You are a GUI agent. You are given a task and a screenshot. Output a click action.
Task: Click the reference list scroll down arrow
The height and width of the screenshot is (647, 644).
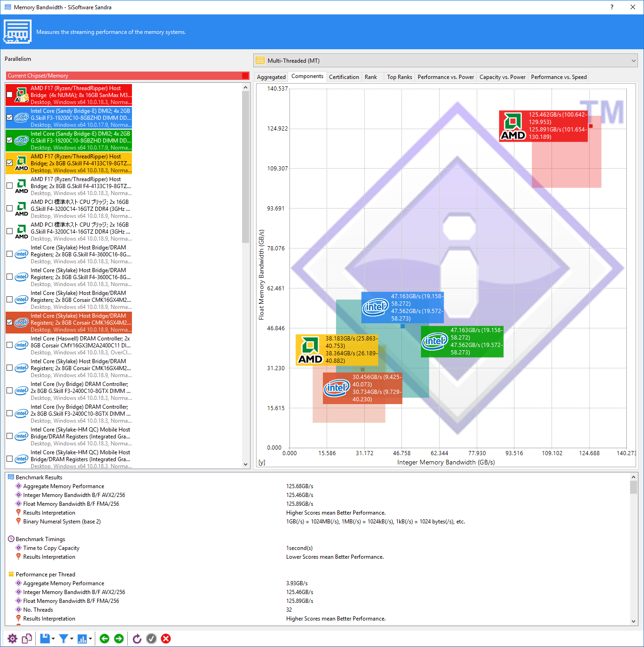point(246,464)
